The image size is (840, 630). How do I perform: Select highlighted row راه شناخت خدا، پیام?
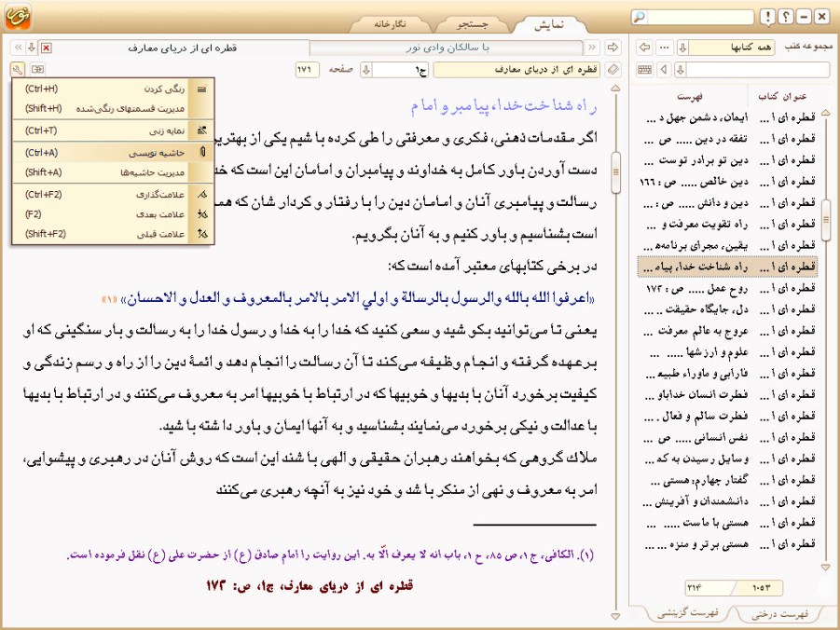click(x=727, y=267)
